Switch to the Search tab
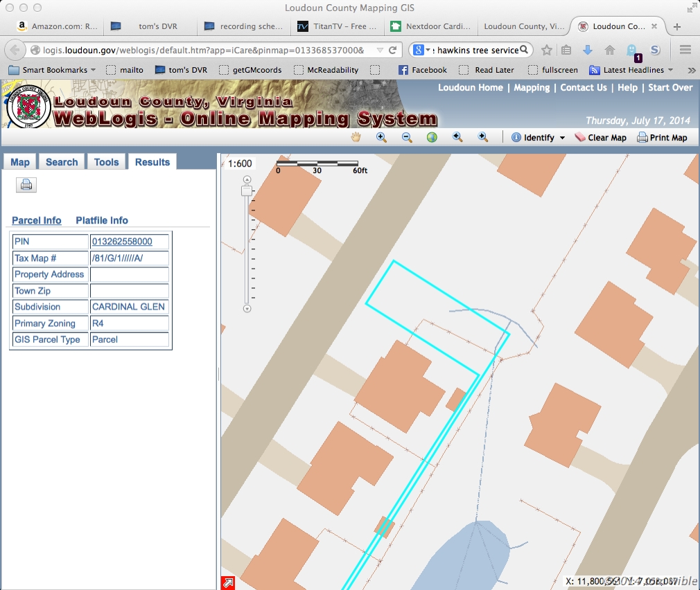Viewport: 700px width, 590px height. pyautogui.click(x=62, y=162)
